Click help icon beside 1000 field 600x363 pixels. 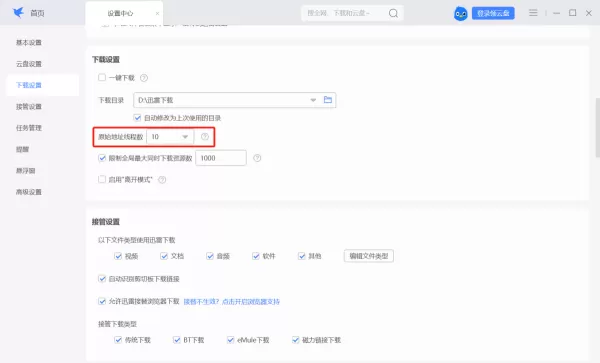257,158
